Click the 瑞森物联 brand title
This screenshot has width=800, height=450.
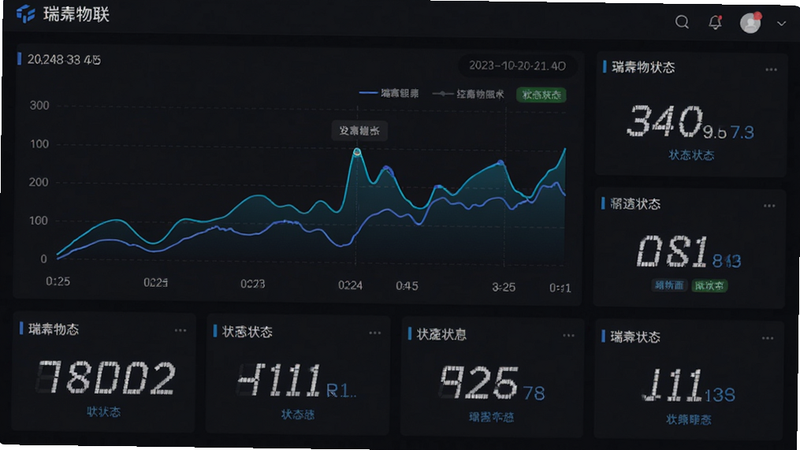point(76,14)
